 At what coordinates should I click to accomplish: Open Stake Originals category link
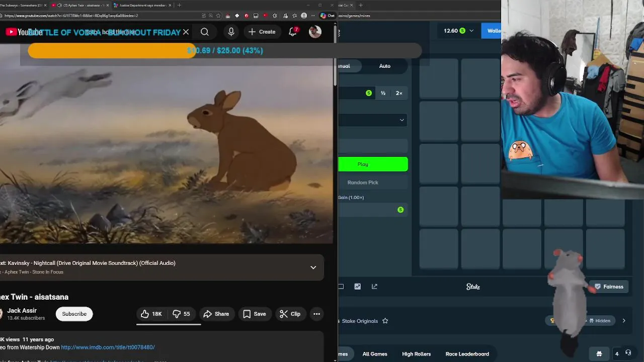(x=360, y=321)
